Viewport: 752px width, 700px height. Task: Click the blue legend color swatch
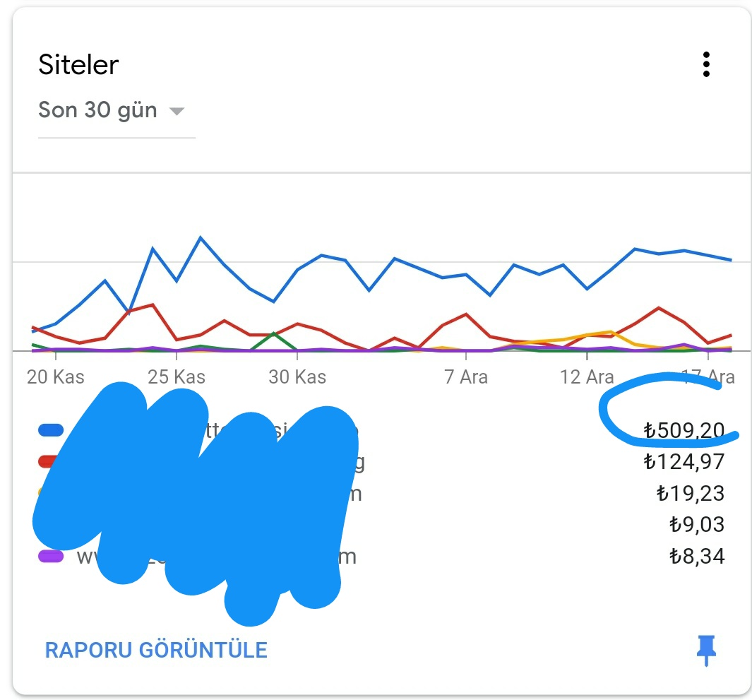(x=50, y=430)
